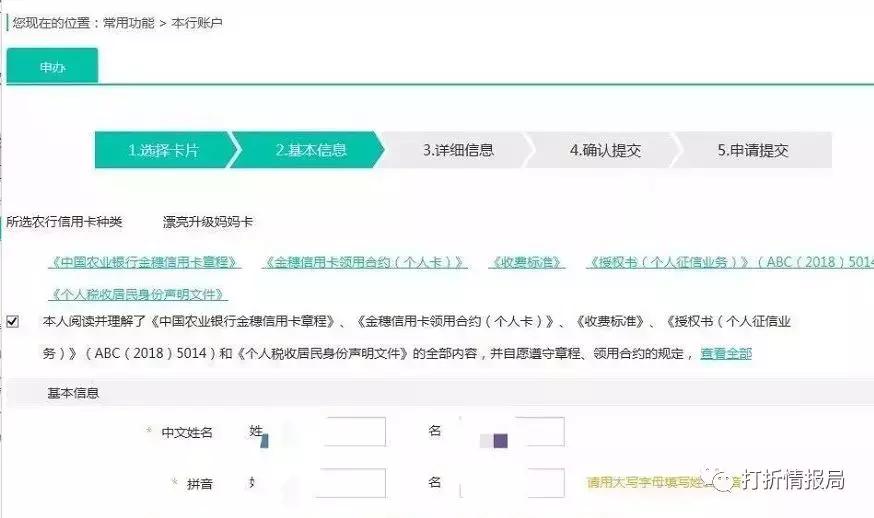Open 《收费标准》 link
The image size is (874, 518).
point(527,262)
